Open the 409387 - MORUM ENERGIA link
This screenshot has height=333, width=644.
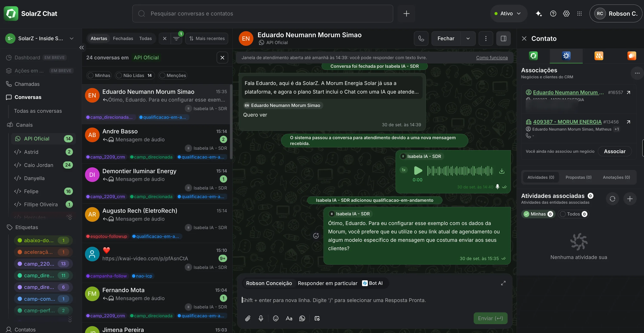pos(567,122)
